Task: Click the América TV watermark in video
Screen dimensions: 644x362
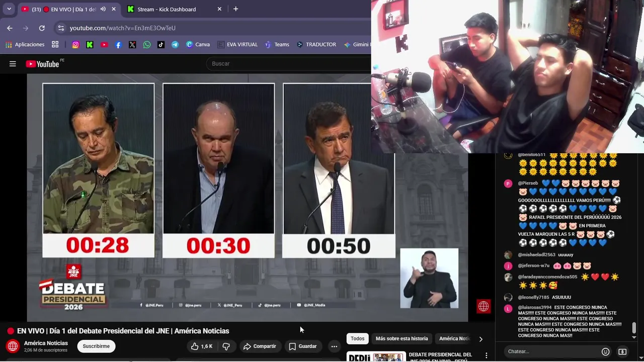Action: 484,306
